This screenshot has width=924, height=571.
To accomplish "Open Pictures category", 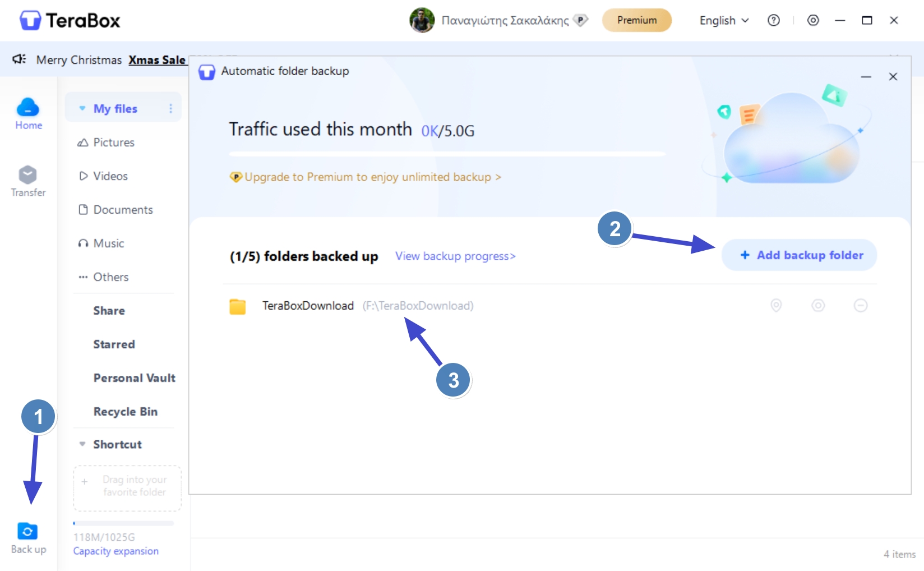I will click(x=106, y=142).
